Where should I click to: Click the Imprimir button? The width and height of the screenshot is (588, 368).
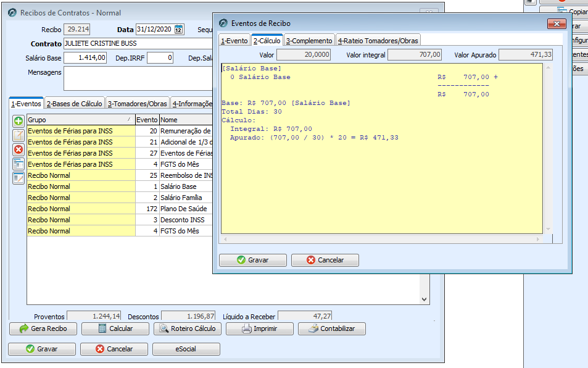click(x=260, y=328)
